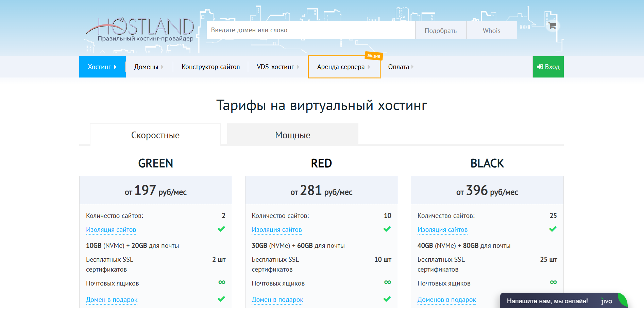Open 'Изоляция сайтов' link in GREEN plan
The image size is (644, 310).
point(111,230)
